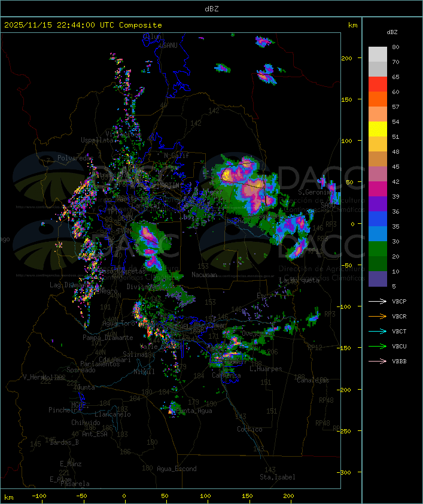The width and height of the screenshot is (423, 504).
Task: Click the VBBB legend label
Action: click(x=399, y=362)
